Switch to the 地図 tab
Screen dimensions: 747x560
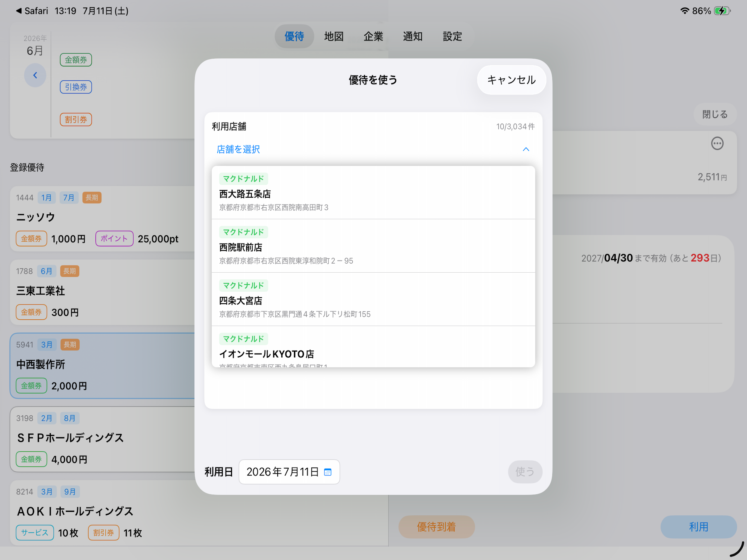[x=334, y=36]
